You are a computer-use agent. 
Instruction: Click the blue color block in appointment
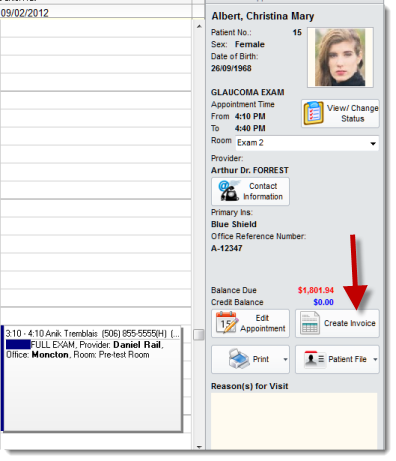(x=18, y=344)
